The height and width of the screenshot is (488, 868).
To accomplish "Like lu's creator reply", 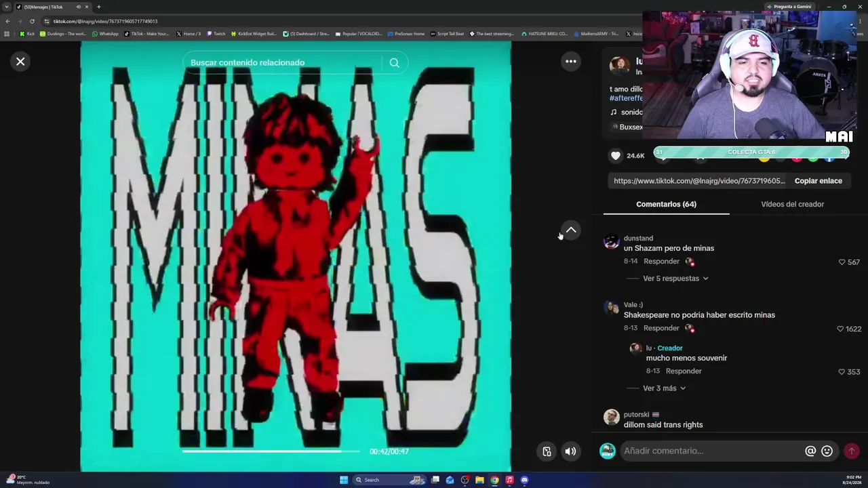I will pos(842,372).
